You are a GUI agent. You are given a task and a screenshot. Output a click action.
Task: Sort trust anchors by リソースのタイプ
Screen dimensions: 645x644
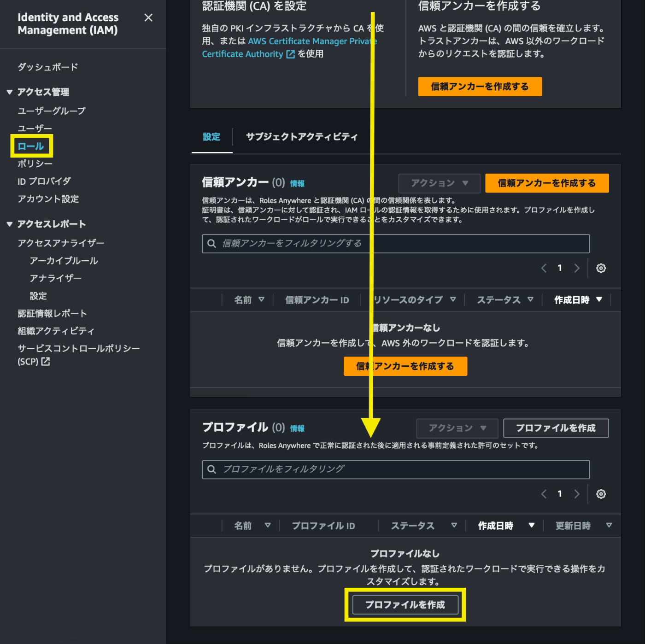tap(414, 300)
